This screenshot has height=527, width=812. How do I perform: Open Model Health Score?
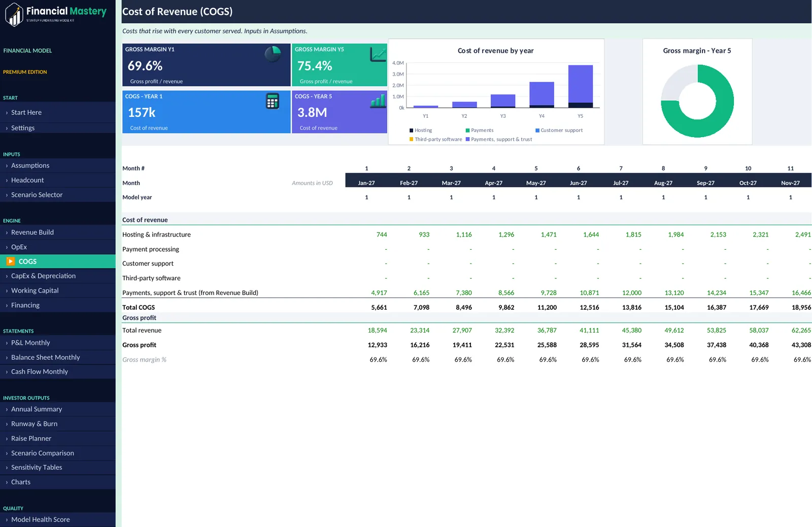point(58,520)
